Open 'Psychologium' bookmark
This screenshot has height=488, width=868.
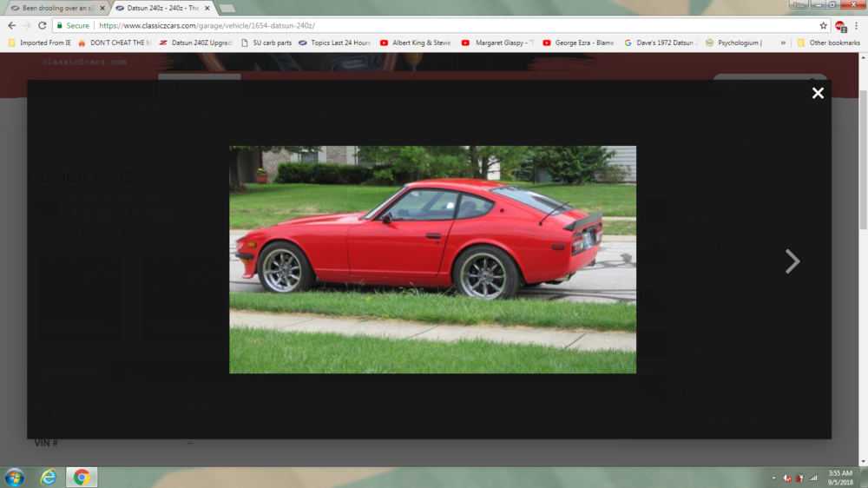[734, 43]
